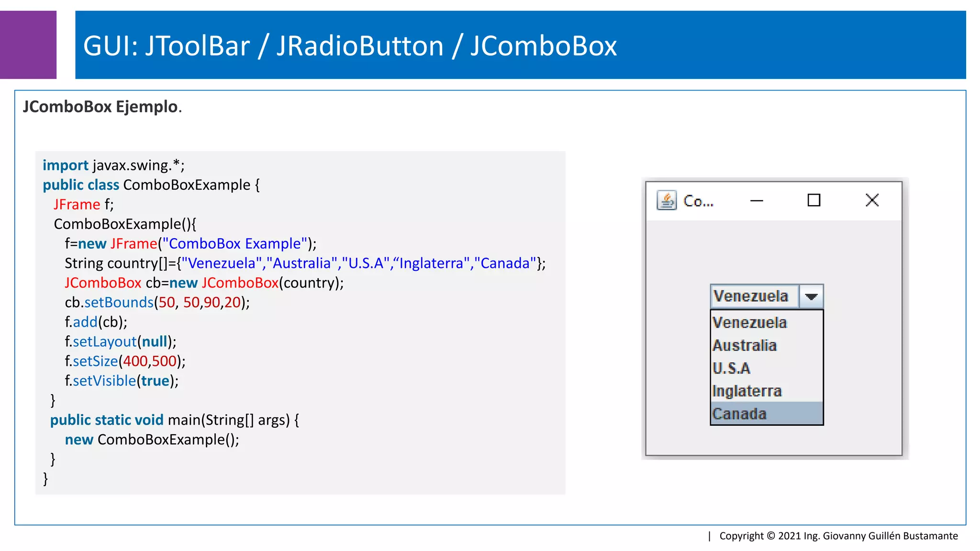Click the code line "f.setLayout(null);"
Viewport: 980px width, 551px height.
[x=121, y=342]
